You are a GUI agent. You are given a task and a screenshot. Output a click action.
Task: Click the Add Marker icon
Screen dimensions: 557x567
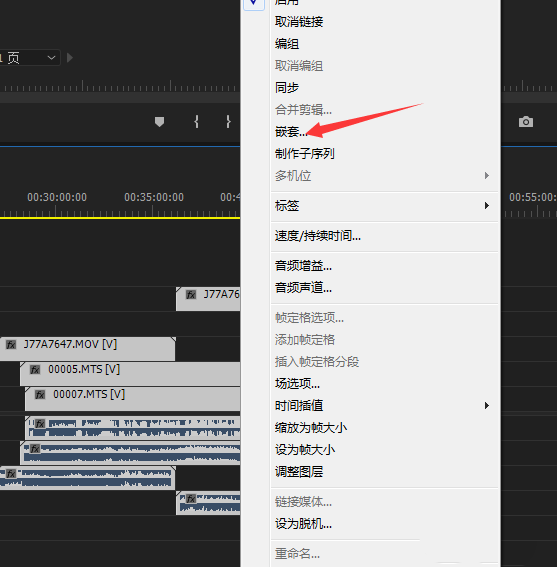[160, 122]
